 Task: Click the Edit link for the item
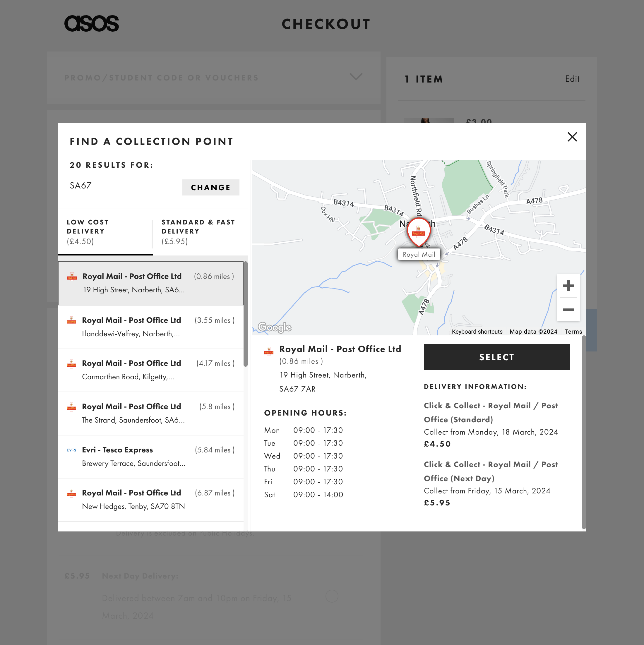point(572,79)
